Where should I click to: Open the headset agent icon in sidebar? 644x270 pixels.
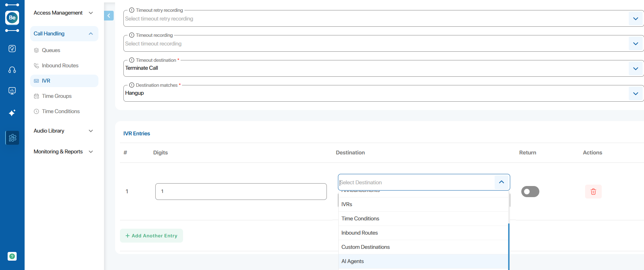(x=12, y=70)
